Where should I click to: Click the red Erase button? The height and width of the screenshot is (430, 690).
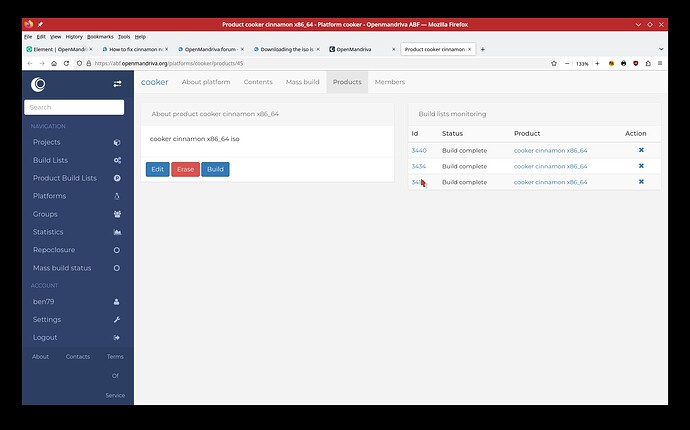tap(185, 169)
